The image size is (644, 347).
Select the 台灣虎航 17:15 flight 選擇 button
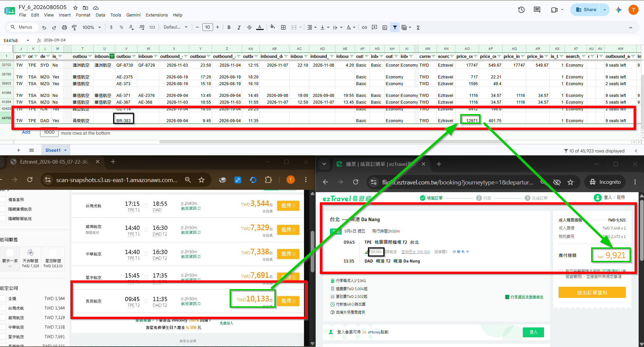pos(288,206)
